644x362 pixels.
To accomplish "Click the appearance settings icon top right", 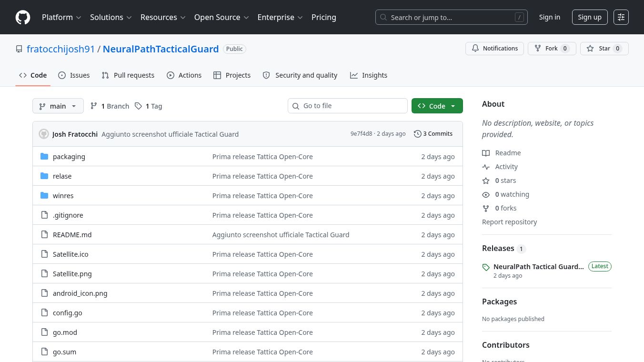I will tap(621, 17).
